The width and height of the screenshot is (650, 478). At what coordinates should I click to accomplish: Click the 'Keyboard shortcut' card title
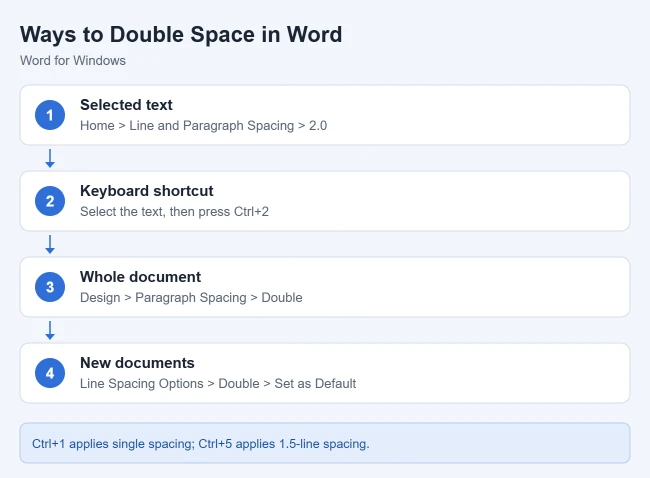(x=147, y=191)
